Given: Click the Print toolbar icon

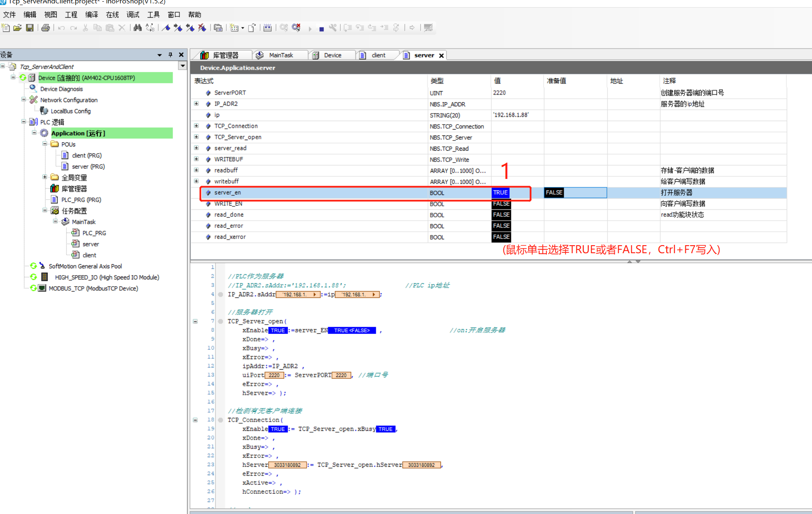Looking at the screenshot, I should 46,28.
